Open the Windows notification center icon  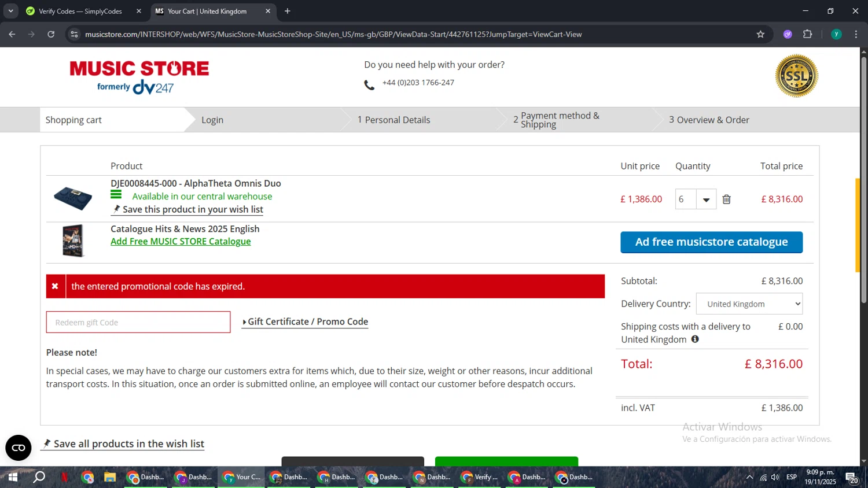click(852, 477)
